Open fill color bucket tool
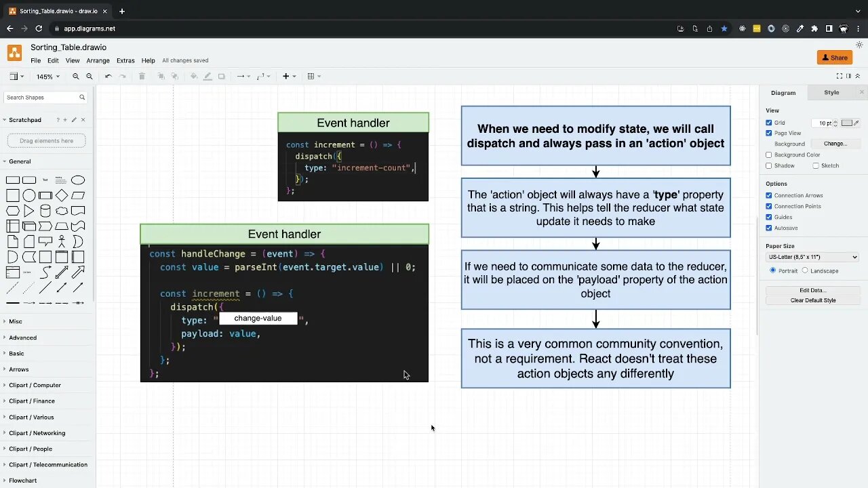This screenshot has width=868, height=488. pyautogui.click(x=194, y=77)
